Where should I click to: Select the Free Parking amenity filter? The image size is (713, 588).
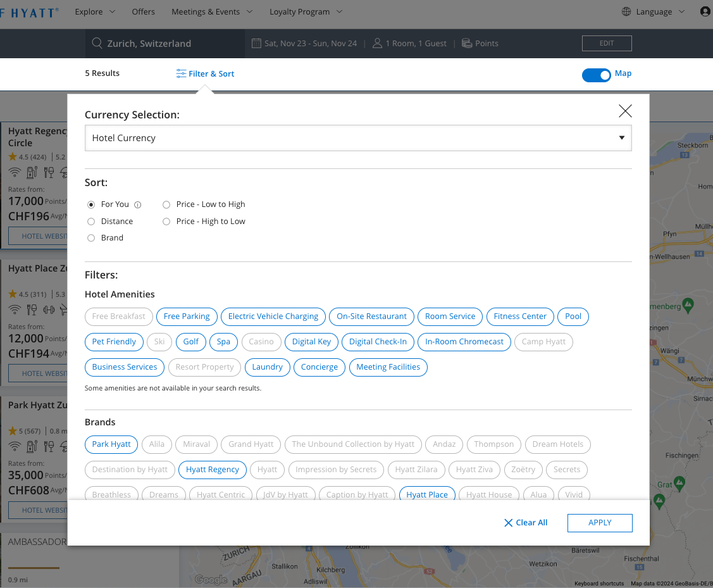coord(187,316)
